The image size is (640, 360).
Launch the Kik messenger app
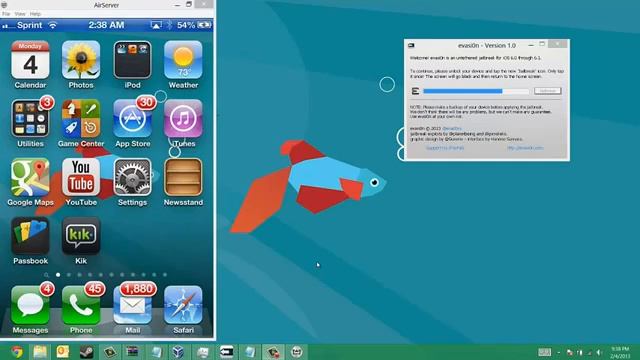click(81, 236)
